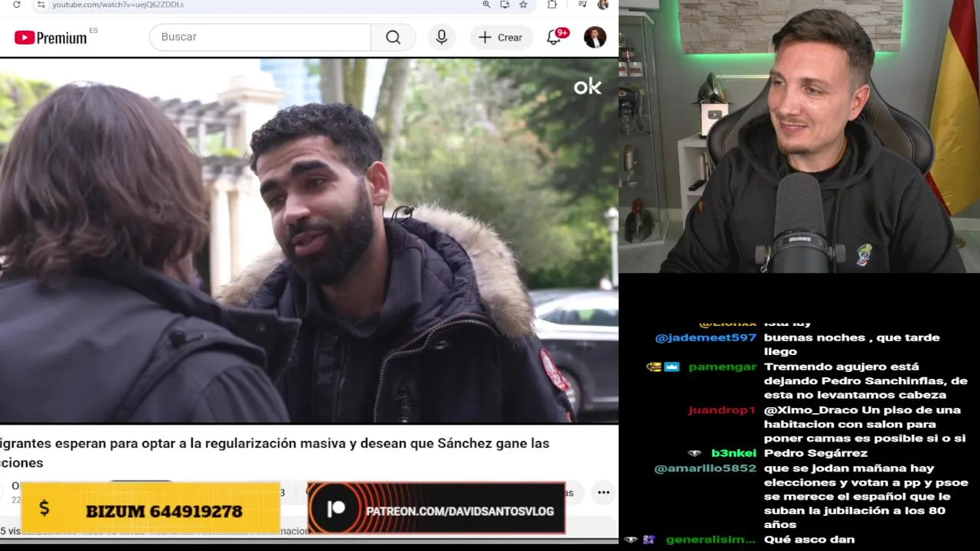The image size is (980, 551).
Task: Click the message 'buenas noches , que tarde llego'
Action: 851,344
